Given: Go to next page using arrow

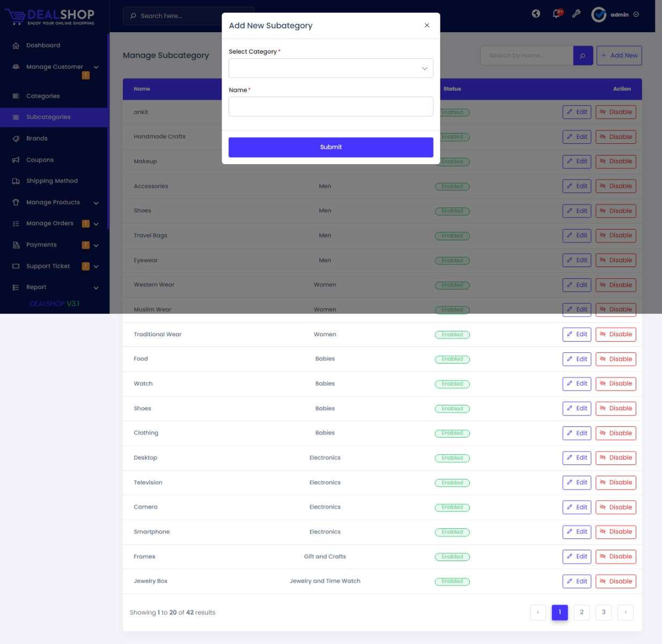Looking at the screenshot, I should [625, 612].
